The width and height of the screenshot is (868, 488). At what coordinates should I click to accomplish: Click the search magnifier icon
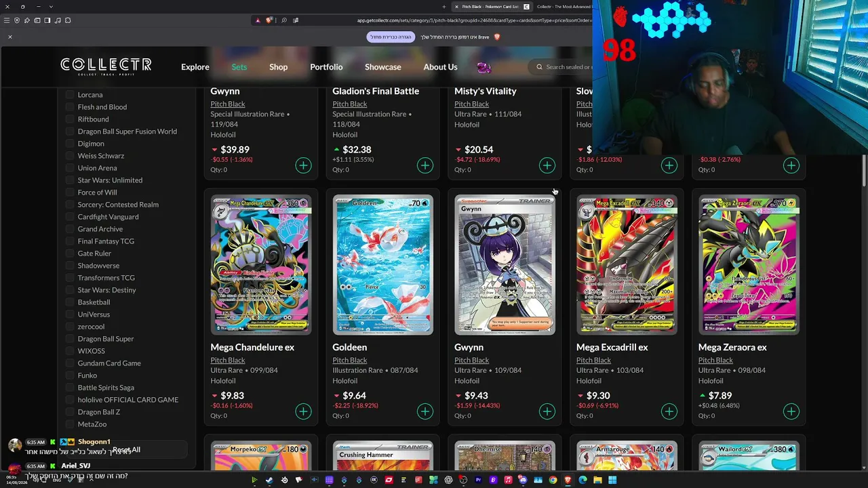[x=540, y=67]
